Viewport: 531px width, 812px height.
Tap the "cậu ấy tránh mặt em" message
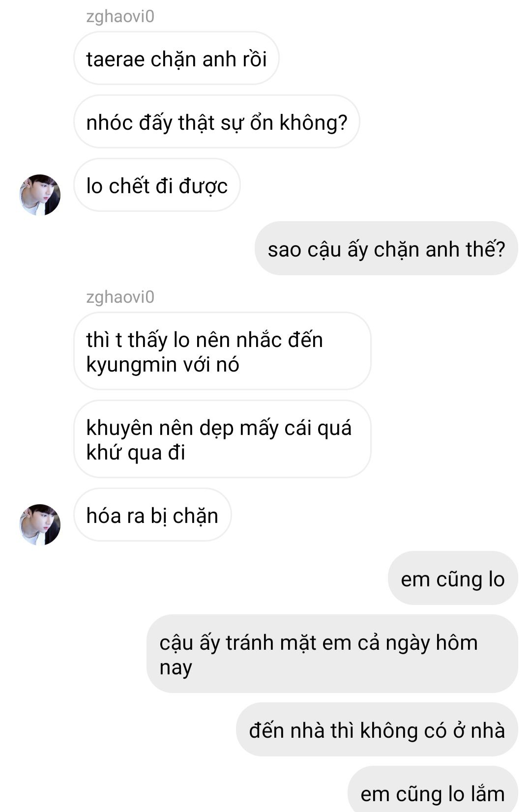click(x=332, y=654)
